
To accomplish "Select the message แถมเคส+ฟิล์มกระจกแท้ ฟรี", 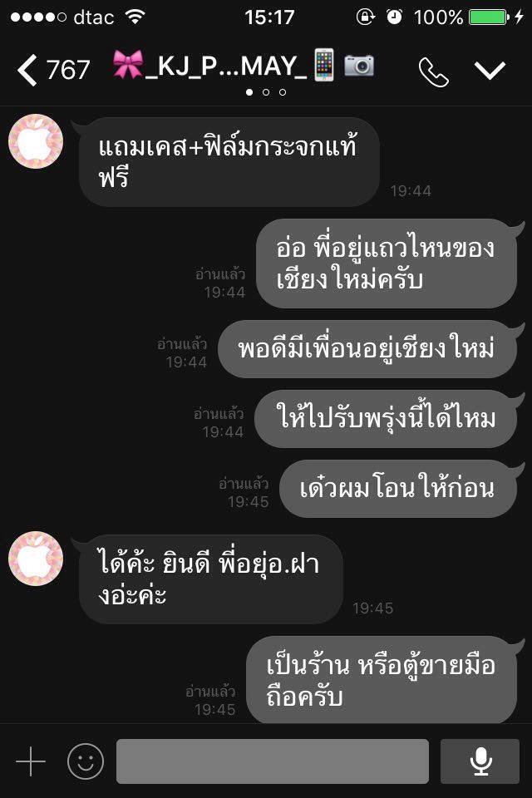I will 229,162.
